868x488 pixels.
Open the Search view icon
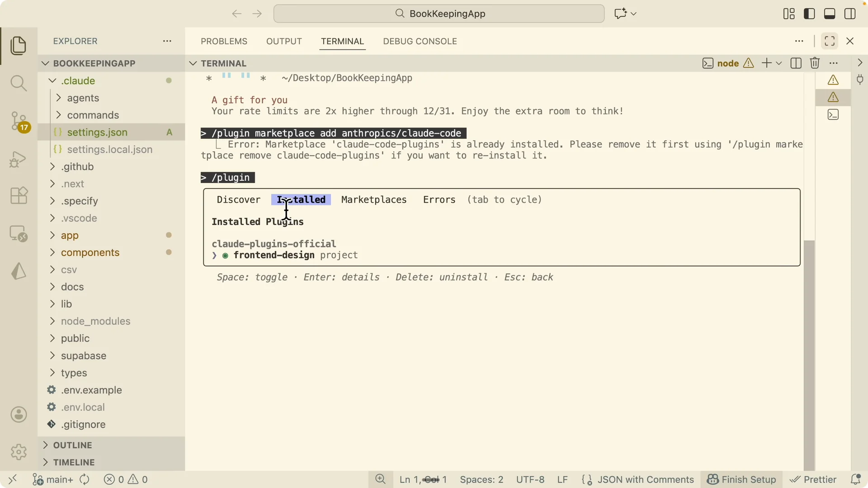point(19,83)
